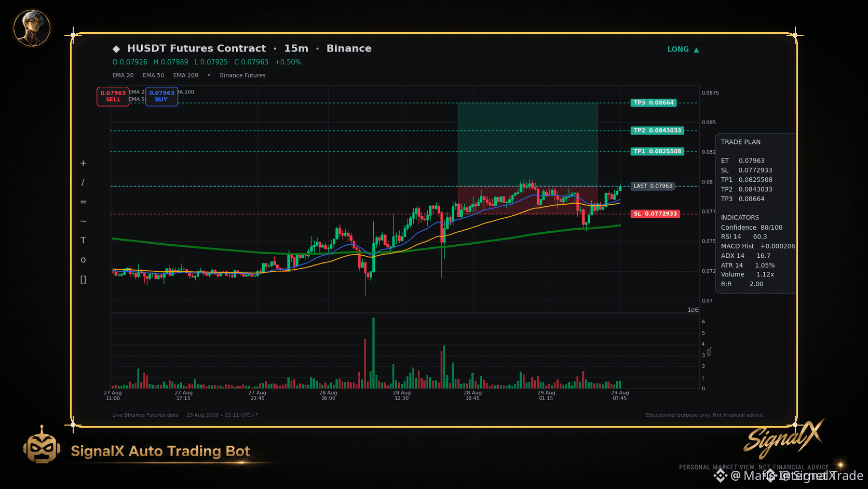
Task: Click the 28 Aug 12:30 time label
Action: click(401, 395)
